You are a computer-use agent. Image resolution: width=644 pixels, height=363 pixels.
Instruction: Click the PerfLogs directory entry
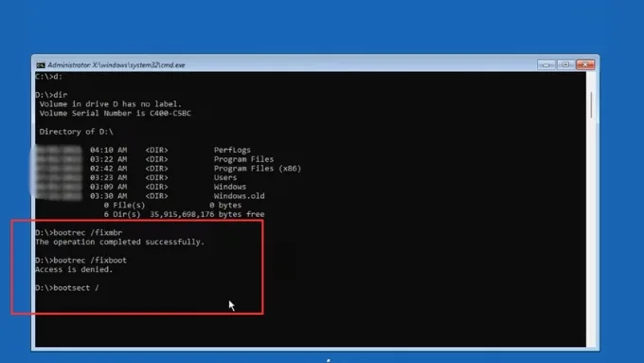232,150
